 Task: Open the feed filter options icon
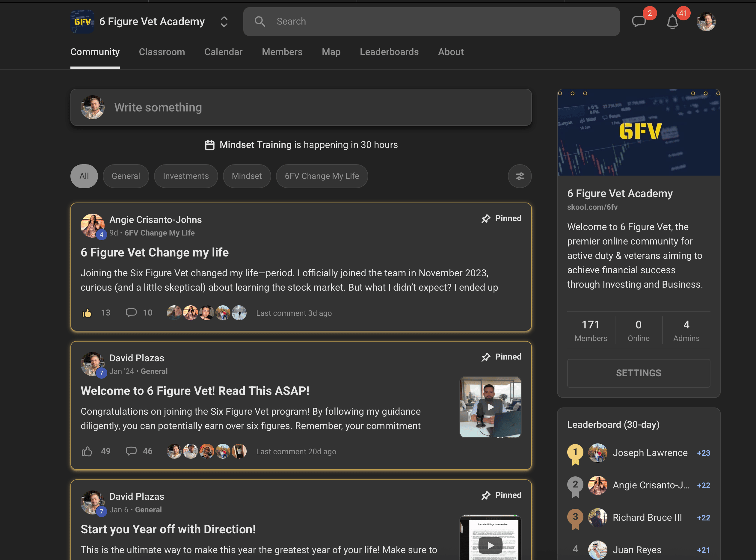coord(520,176)
